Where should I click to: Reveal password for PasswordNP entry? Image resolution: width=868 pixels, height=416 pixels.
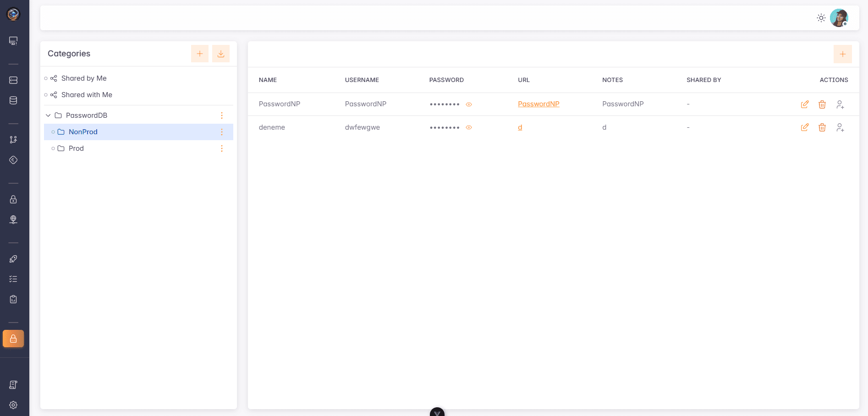(x=469, y=104)
